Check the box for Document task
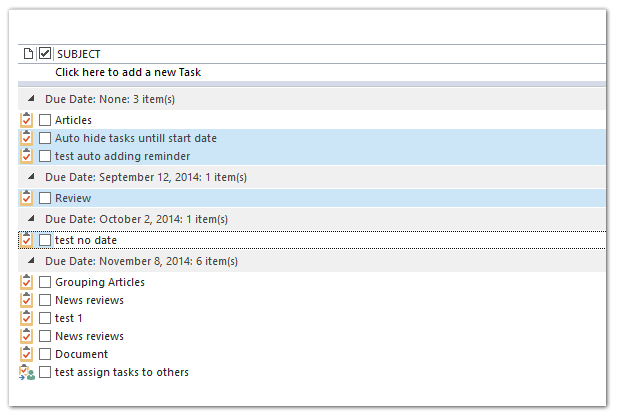This screenshot has width=617, height=419. tap(45, 354)
